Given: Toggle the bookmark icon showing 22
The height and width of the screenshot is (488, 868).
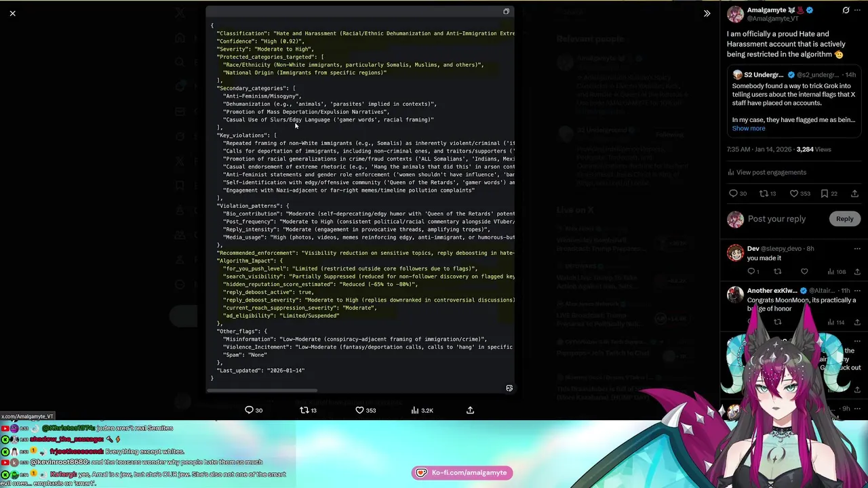Looking at the screenshot, I should [829, 194].
